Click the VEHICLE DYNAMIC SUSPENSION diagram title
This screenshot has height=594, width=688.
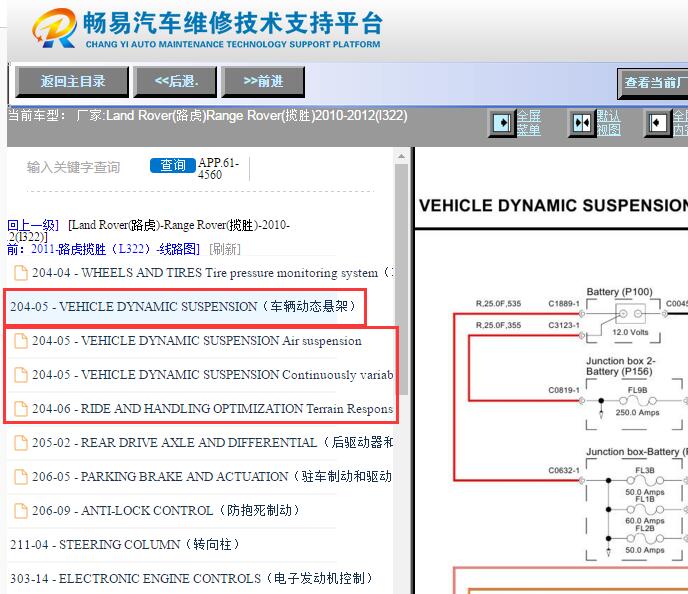(x=553, y=205)
